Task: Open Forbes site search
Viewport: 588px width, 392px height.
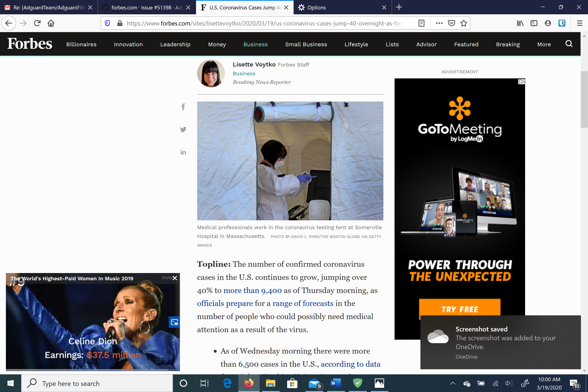Action: 569,44
